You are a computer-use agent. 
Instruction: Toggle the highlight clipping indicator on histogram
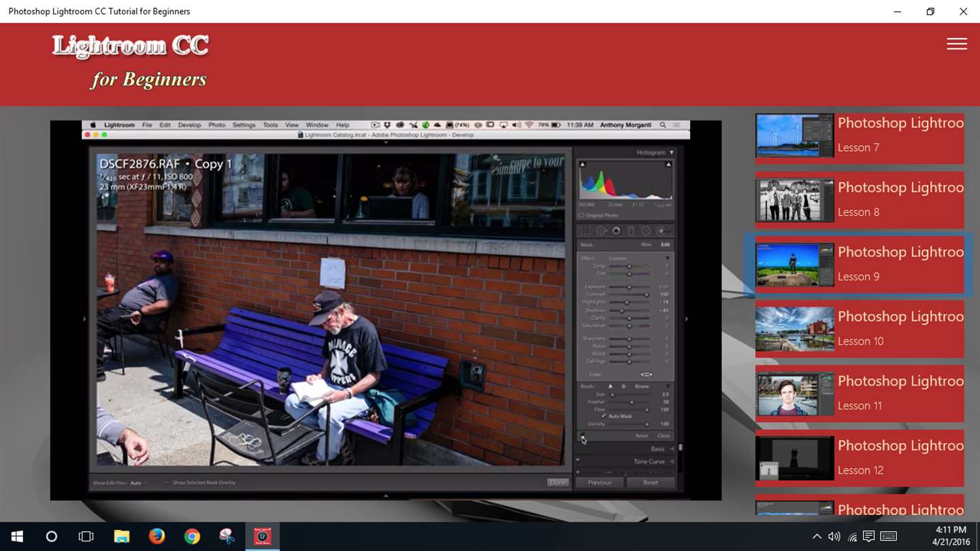point(668,164)
